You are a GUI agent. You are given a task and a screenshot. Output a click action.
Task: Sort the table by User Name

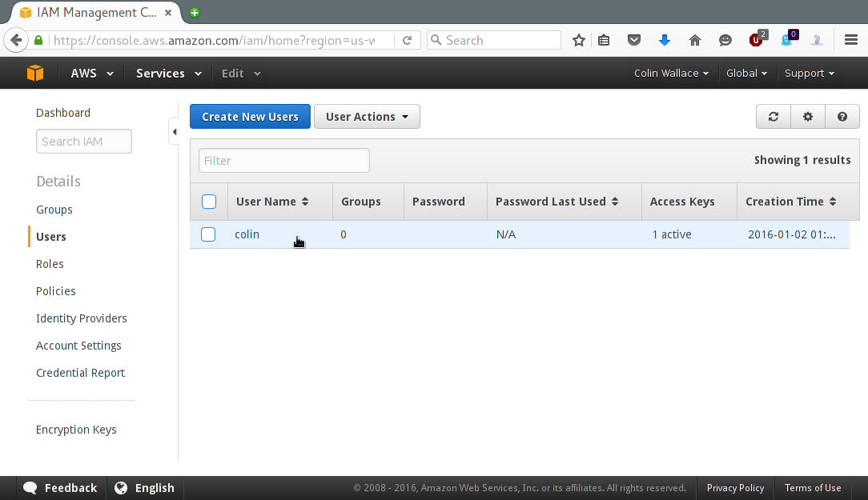click(x=271, y=202)
